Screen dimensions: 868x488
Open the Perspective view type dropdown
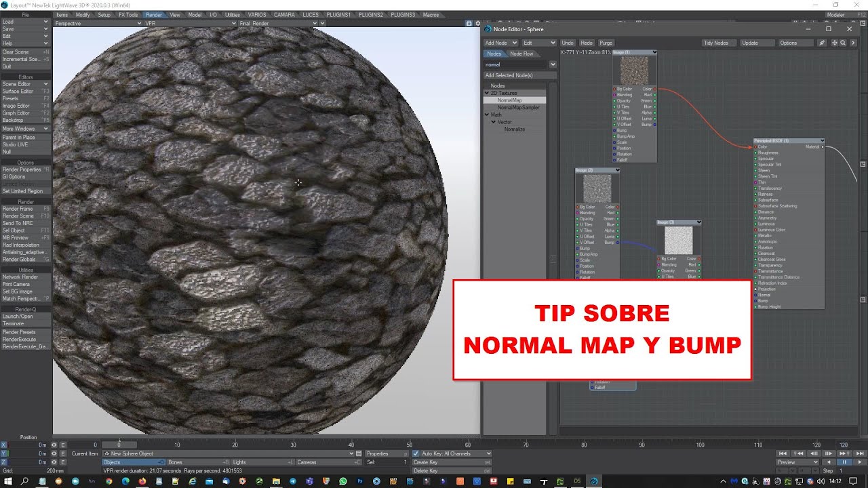coord(97,23)
